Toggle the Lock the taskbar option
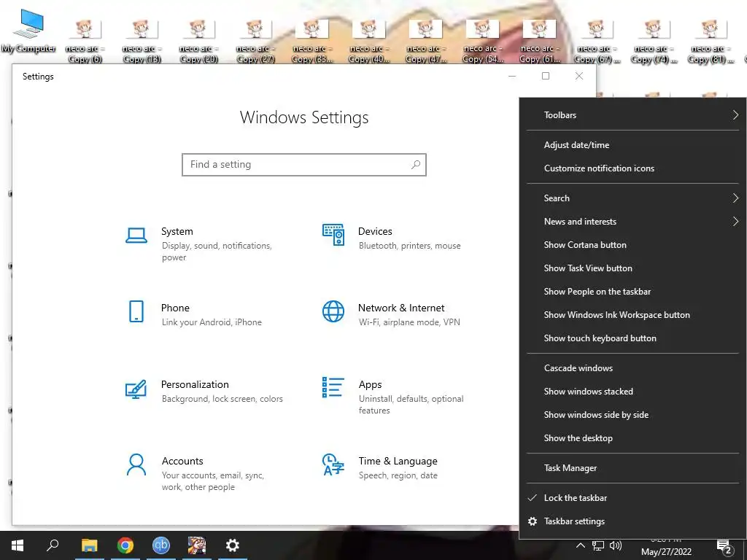Image resolution: width=747 pixels, height=560 pixels. (x=632, y=497)
